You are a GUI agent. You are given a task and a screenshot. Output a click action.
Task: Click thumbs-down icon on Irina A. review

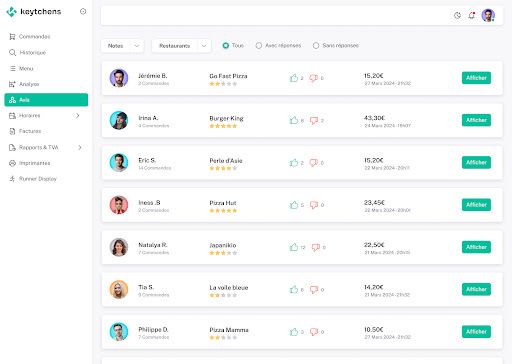point(314,120)
